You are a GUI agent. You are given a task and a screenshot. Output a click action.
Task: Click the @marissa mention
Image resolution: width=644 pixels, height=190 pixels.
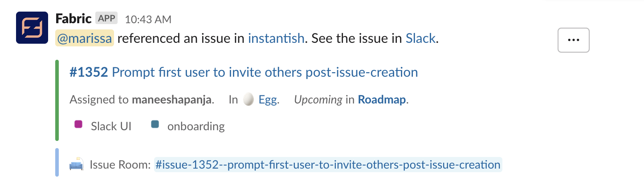85,38
